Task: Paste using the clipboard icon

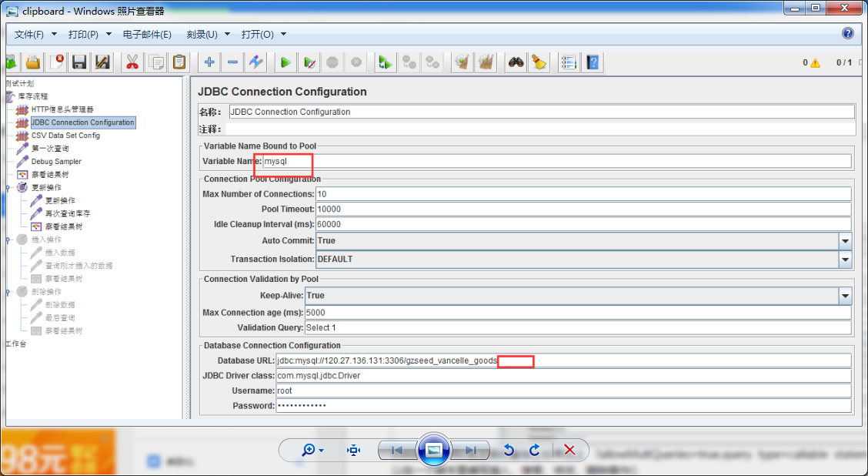Action: tap(179, 62)
